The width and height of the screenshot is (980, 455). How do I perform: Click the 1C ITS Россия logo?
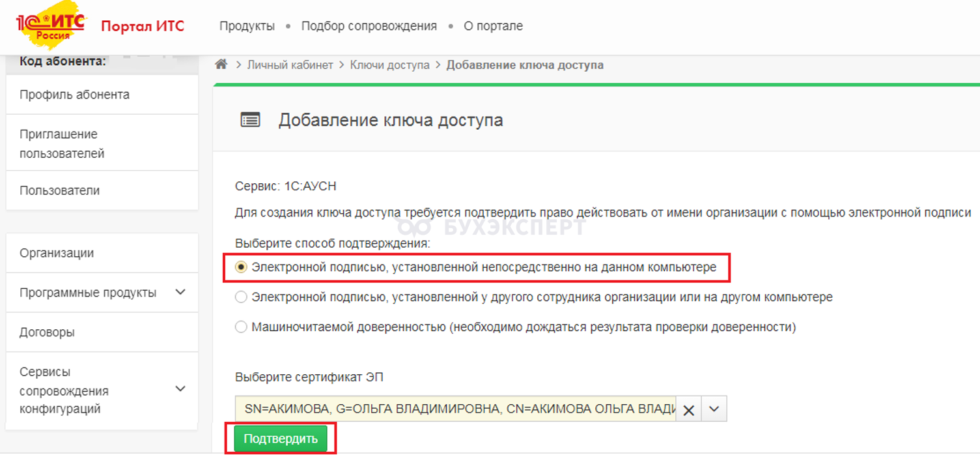pos(50,25)
